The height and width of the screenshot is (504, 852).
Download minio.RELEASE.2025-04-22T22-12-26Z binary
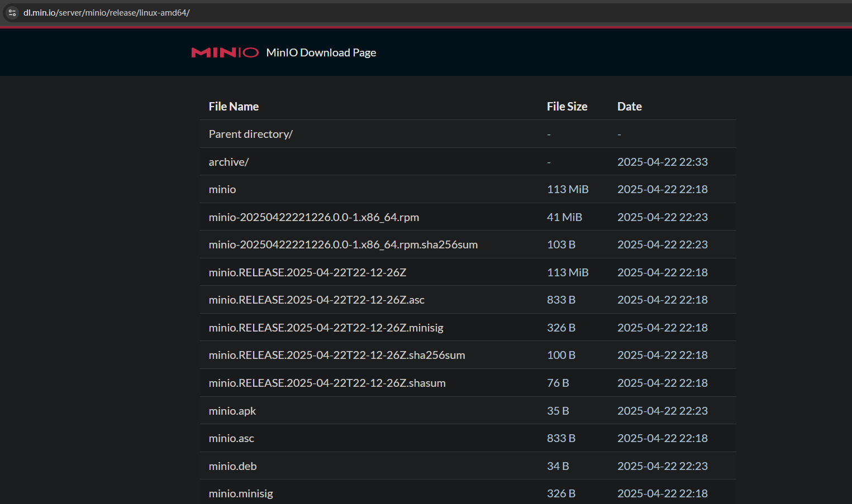[x=307, y=272]
